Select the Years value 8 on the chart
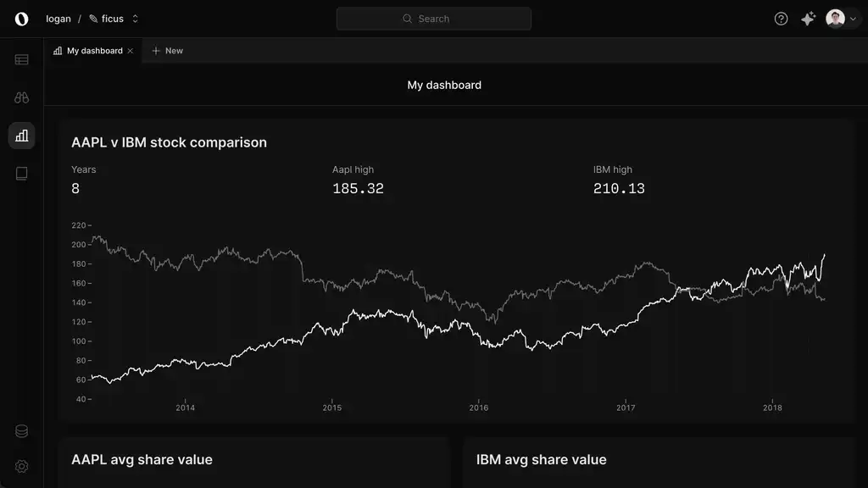 point(75,188)
